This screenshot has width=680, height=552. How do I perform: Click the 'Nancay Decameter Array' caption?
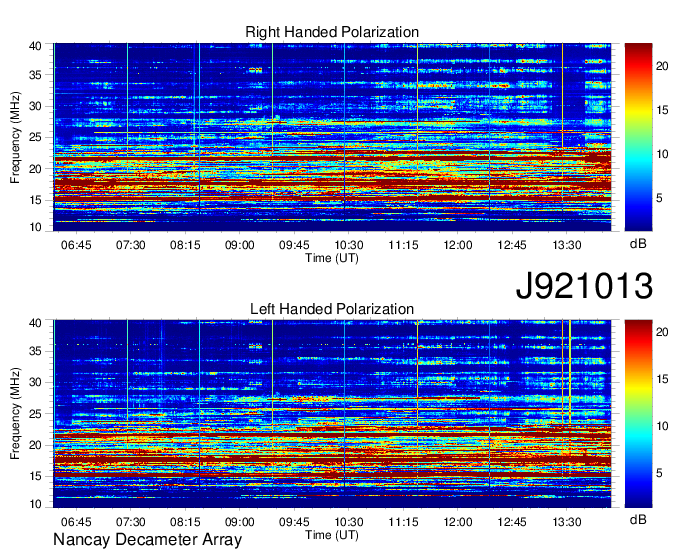click(x=147, y=540)
